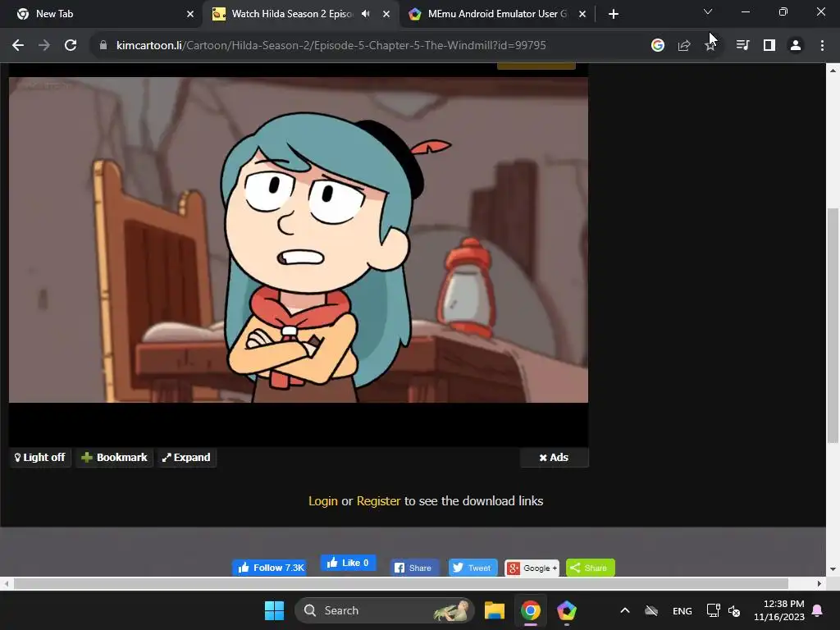840x630 pixels.
Task: Click scrollbar up arrow
Action: pyautogui.click(x=833, y=71)
